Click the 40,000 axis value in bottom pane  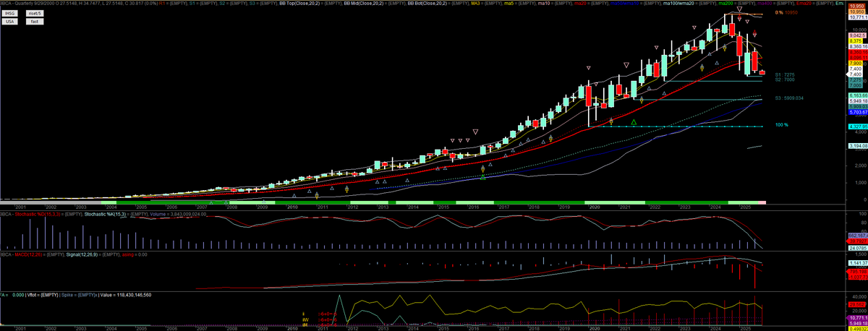pos(858,296)
